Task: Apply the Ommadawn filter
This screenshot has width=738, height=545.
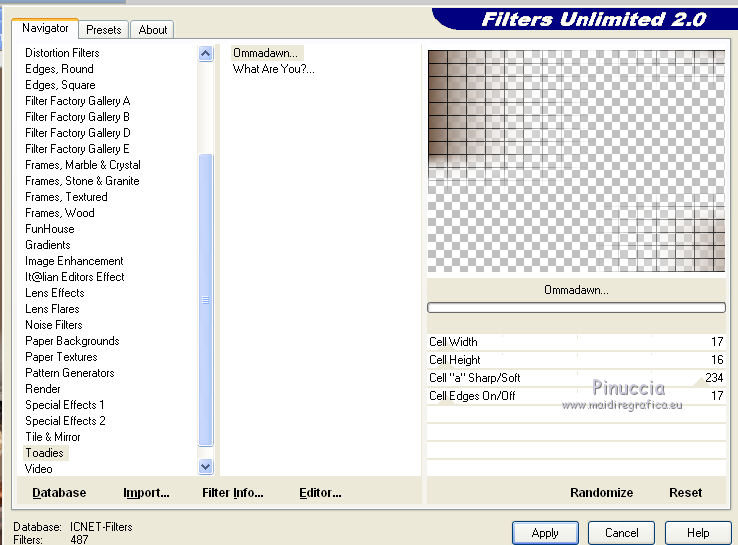Action: pos(545,533)
